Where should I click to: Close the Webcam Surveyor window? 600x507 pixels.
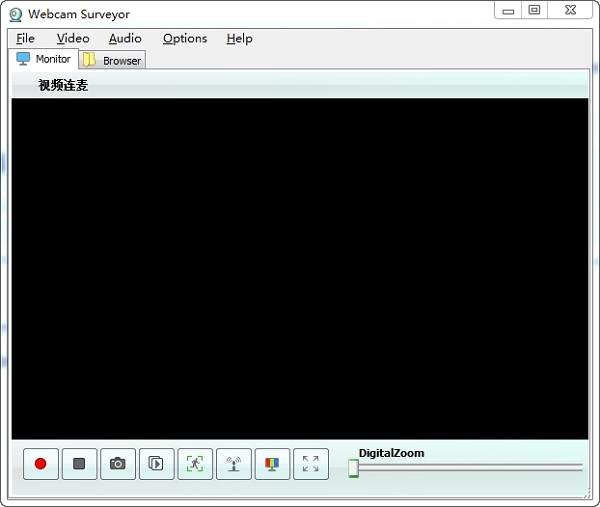[570, 10]
